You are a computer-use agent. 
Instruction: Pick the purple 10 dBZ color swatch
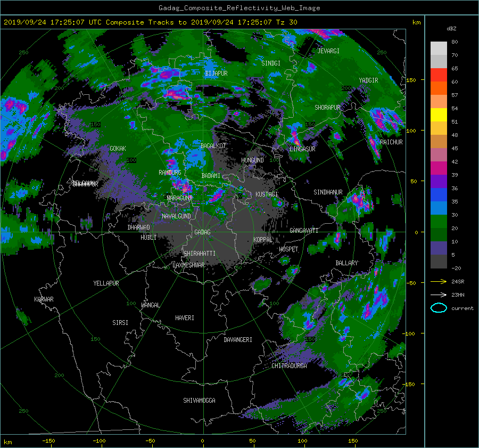(x=439, y=248)
